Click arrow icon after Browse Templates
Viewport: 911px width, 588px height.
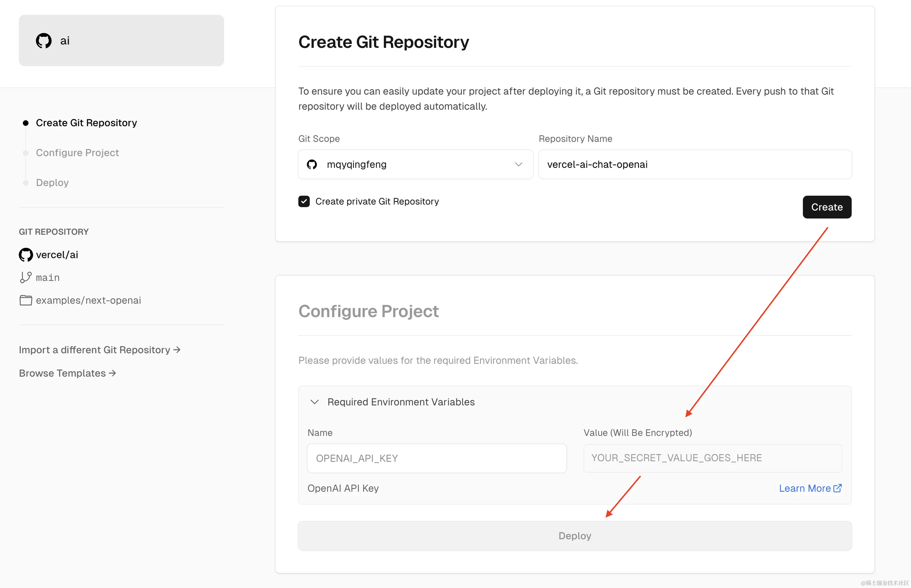pos(112,373)
